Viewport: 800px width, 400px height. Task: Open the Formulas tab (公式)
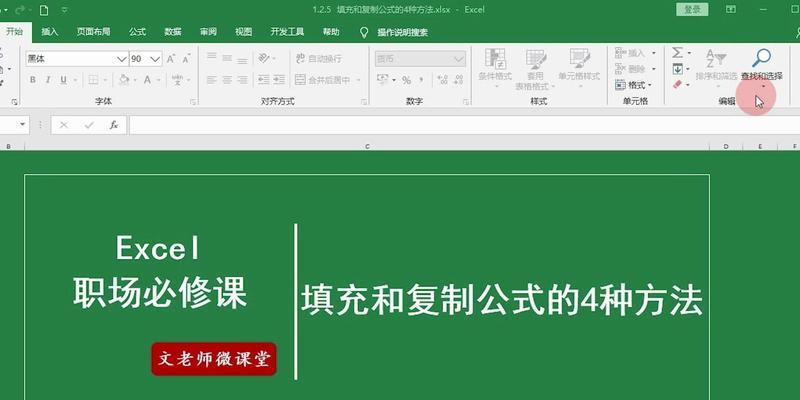[137, 32]
